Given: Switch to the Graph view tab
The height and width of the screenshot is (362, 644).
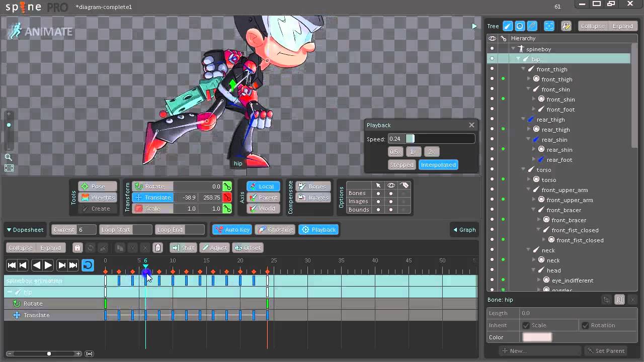Looking at the screenshot, I should click(x=464, y=230).
